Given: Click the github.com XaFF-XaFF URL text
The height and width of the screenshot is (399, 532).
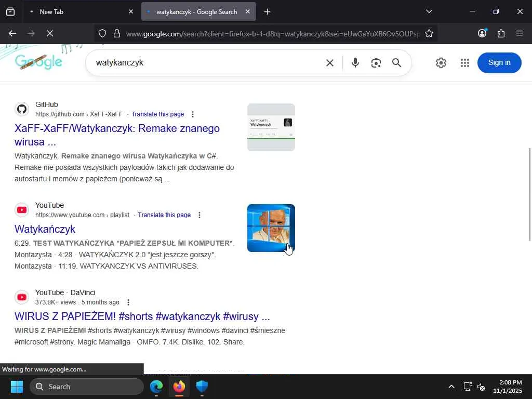Looking at the screenshot, I should click(x=79, y=114).
